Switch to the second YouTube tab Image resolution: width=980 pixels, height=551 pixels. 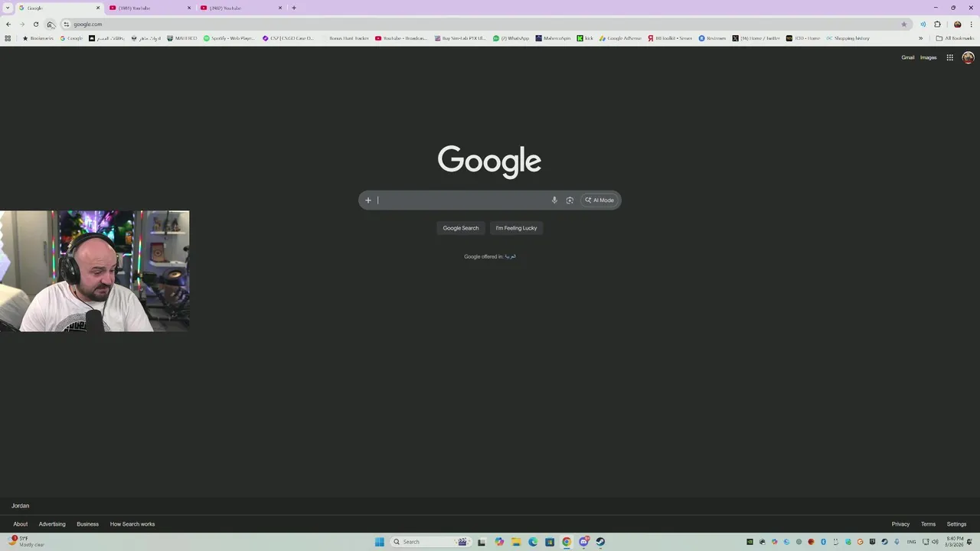click(149, 8)
